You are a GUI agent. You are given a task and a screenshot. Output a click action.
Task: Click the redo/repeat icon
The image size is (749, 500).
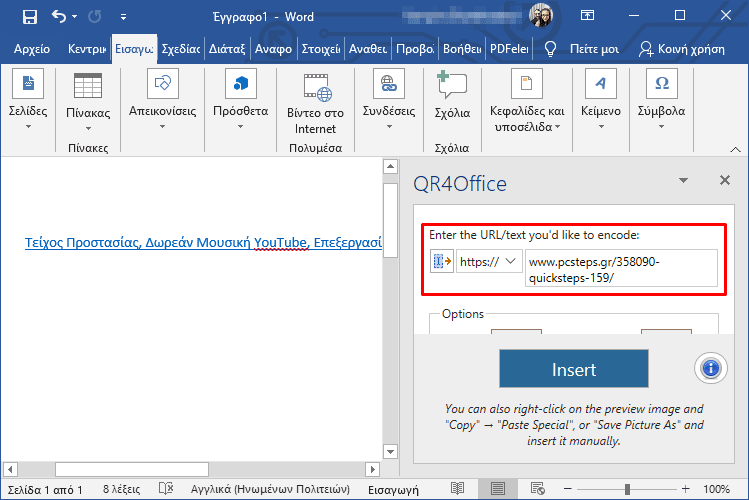95,17
